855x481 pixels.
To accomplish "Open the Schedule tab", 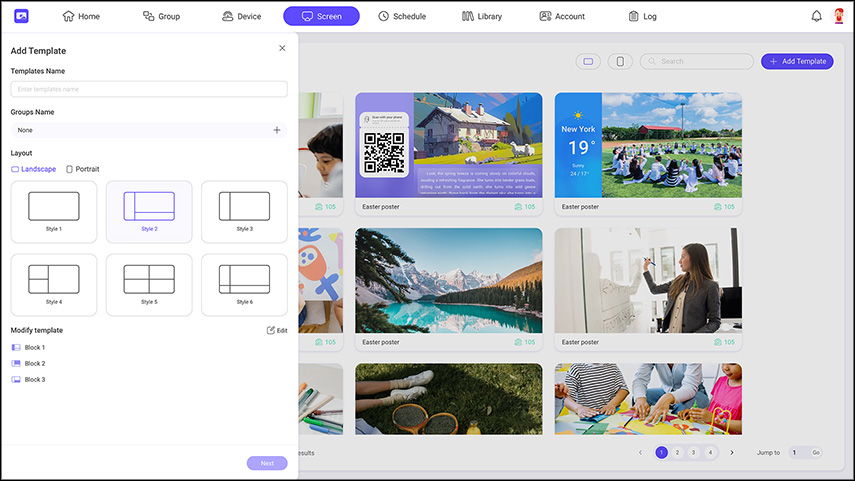I will [402, 16].
